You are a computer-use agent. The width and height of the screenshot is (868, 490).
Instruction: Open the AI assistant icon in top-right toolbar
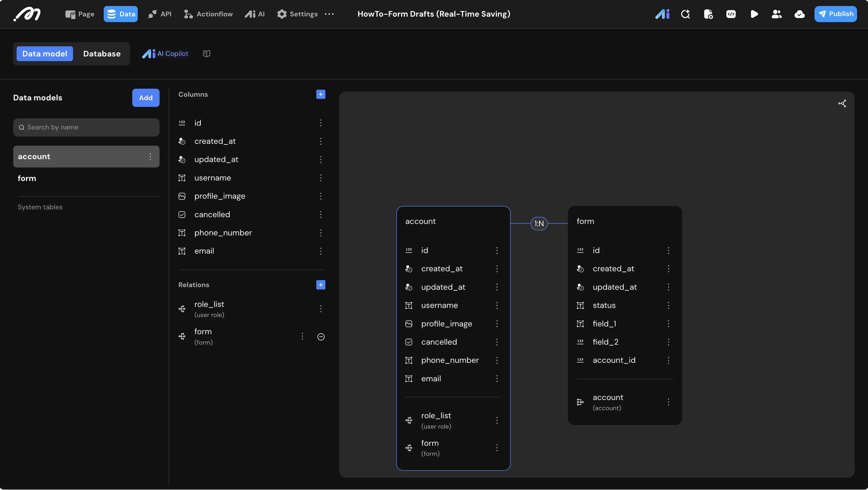[x=662, y=14]
